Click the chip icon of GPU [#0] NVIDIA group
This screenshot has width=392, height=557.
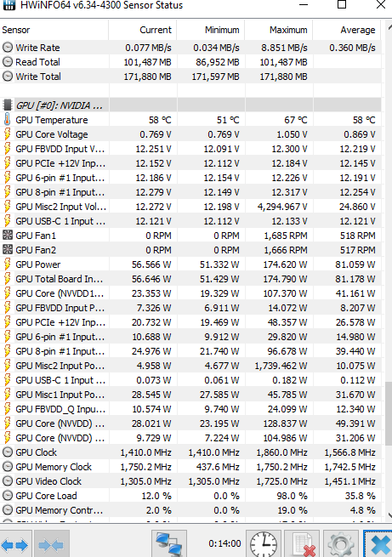click(x=7, y=105)
